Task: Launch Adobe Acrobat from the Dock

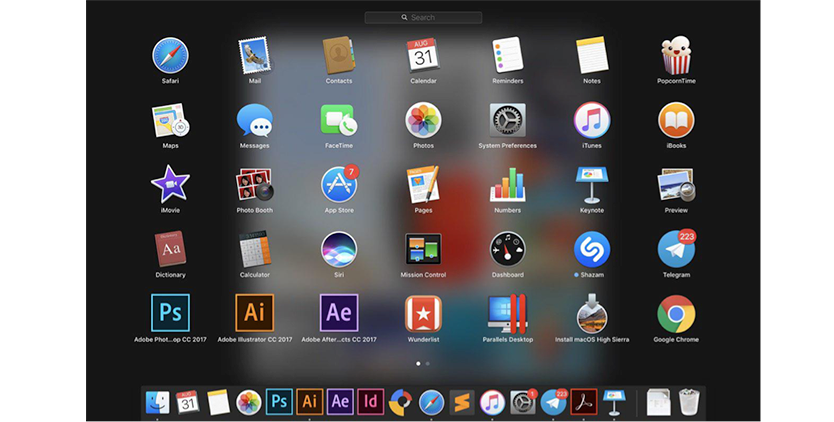Action: (x=583, y=402)
